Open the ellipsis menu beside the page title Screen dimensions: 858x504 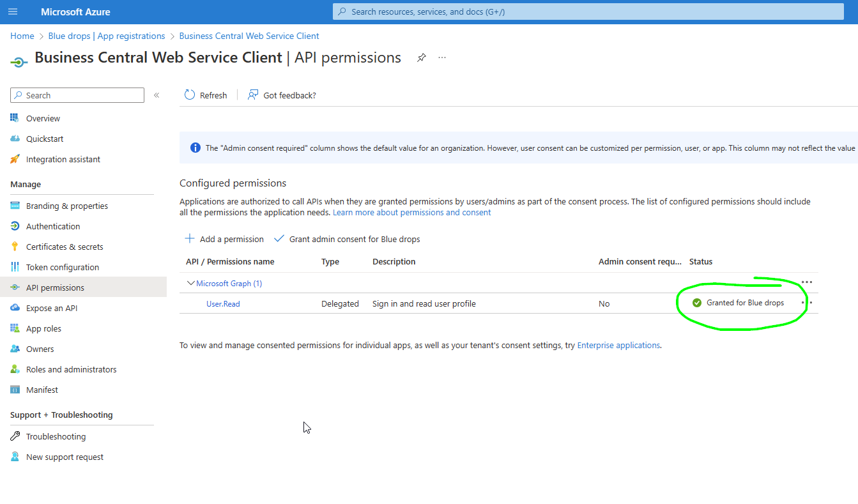point(442,57)
